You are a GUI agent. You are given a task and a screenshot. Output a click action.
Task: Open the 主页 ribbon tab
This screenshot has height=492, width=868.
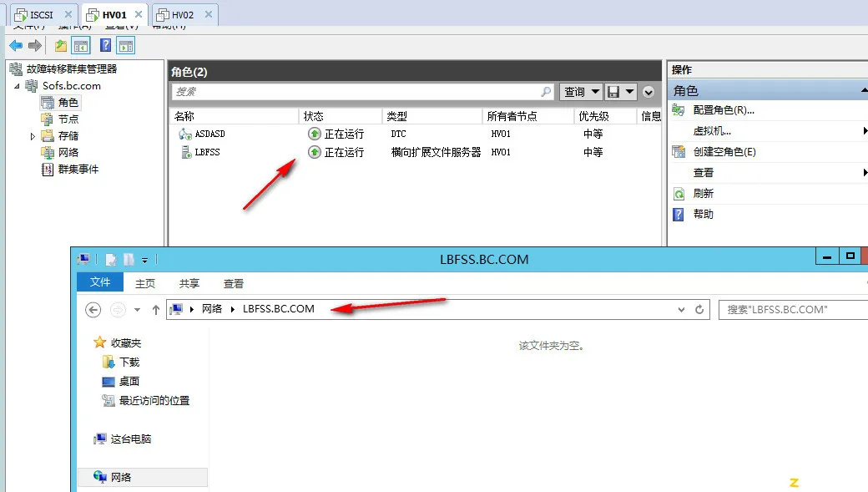pyautogui.click(x=145, y=284)
